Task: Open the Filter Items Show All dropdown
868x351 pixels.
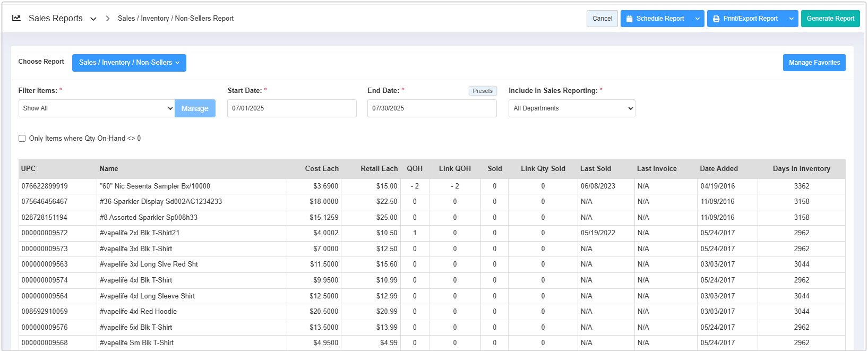Action: (96, 108)
